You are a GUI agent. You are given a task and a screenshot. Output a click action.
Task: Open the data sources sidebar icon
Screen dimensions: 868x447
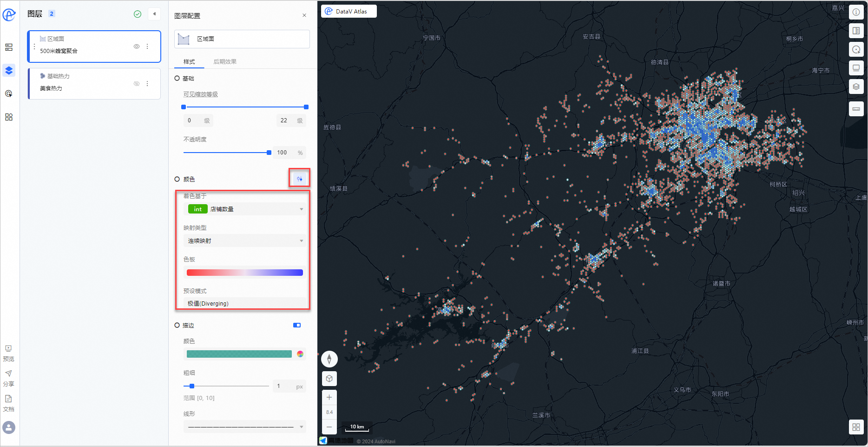pos(9,47)
